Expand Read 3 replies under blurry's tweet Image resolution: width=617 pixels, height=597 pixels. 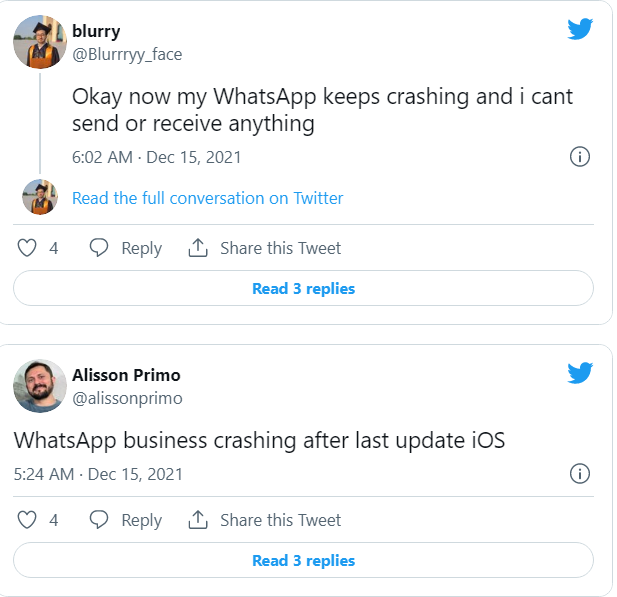click(303, 289)
